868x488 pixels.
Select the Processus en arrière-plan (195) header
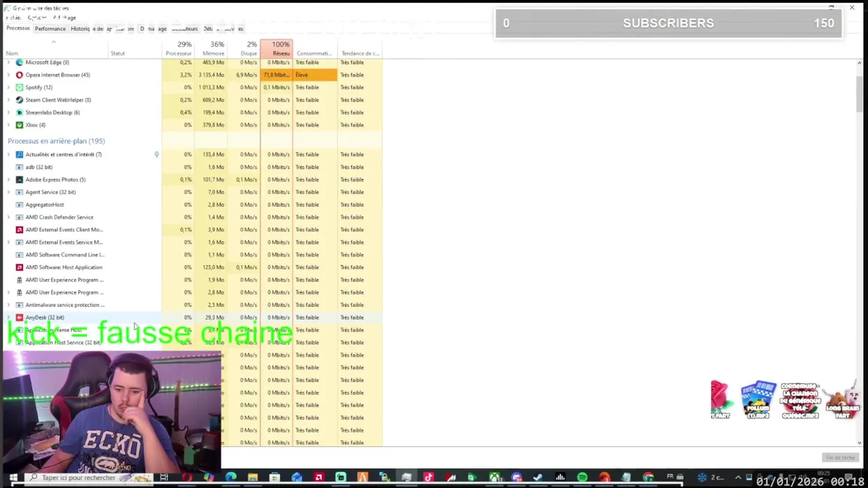point(56,141)
